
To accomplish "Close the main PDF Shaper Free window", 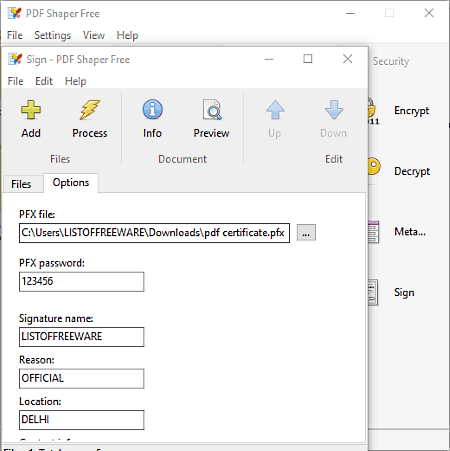I will [429, 13].
